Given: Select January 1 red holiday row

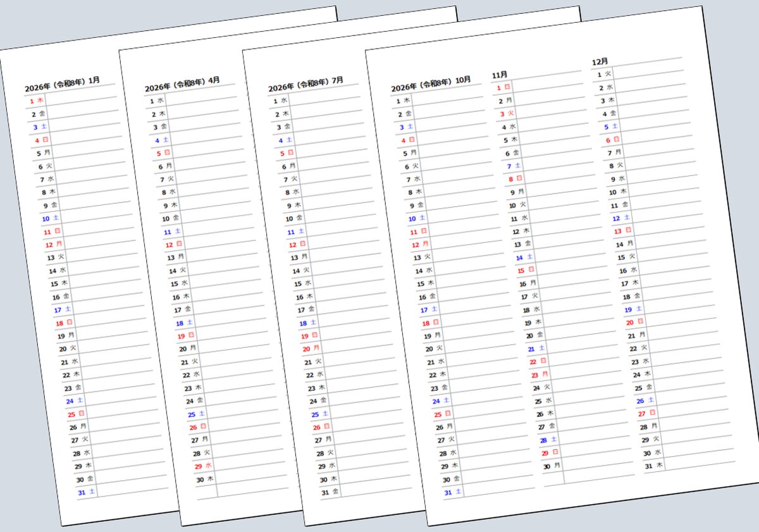Looking at the screenshot, I should tap(37, 101).
